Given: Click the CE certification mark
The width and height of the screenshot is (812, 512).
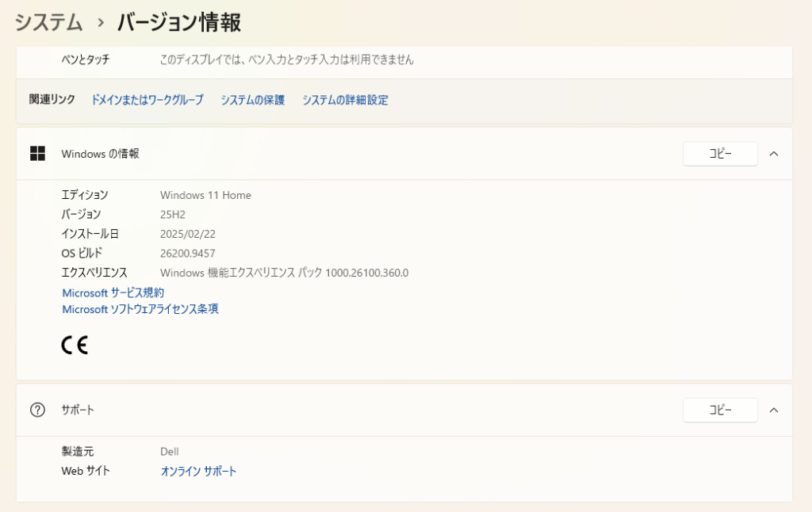Looking at the screenshot, I should pyautogui.click(x=75, y=346).
